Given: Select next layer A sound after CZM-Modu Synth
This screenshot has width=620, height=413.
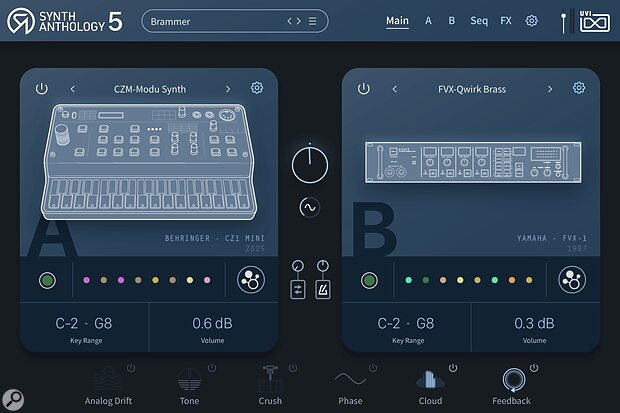Looking at the screenshot, I should coord(228,89).
